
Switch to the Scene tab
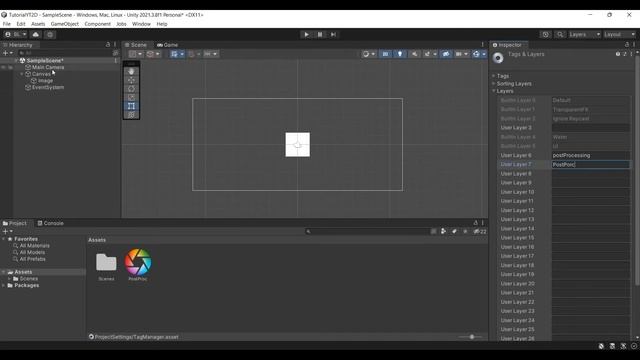tap(136, 45)
